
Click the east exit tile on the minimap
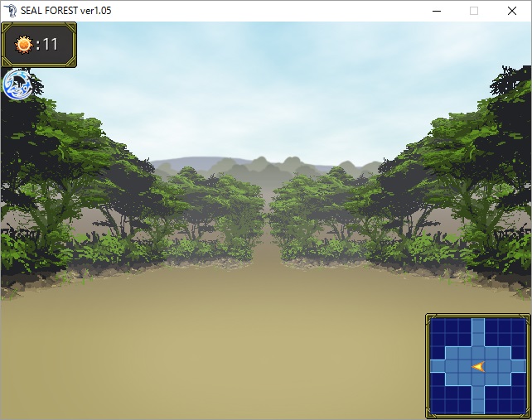(519, 366)
